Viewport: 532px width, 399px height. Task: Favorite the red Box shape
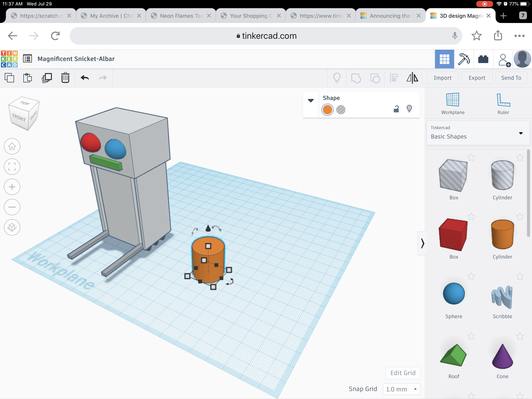click(471, 217)
